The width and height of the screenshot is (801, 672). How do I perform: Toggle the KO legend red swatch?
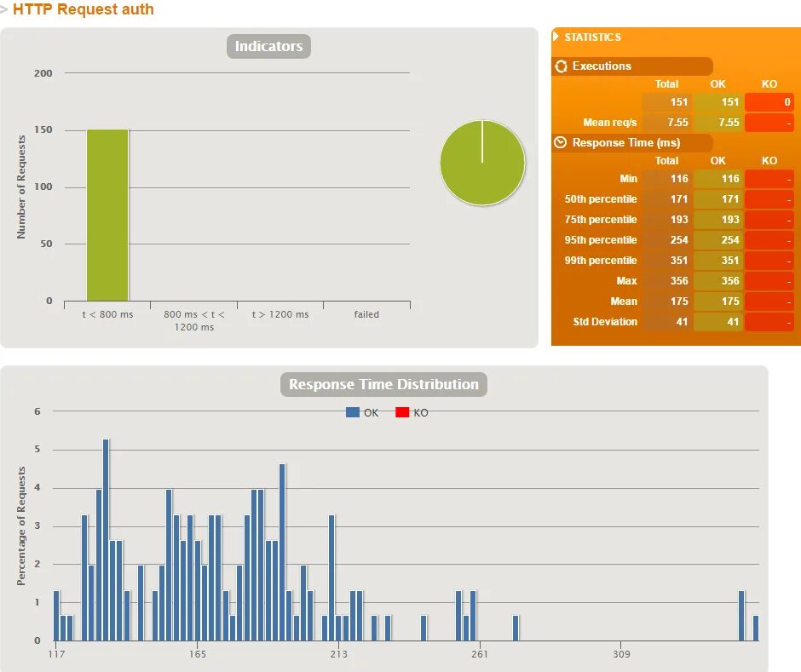[x=402, y=412]
